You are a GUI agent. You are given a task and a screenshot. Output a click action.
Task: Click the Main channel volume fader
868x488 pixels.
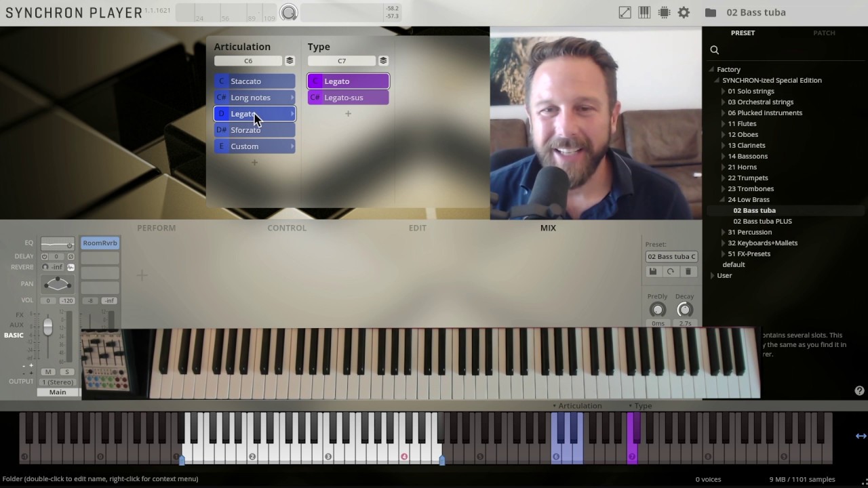click(47, 327)
